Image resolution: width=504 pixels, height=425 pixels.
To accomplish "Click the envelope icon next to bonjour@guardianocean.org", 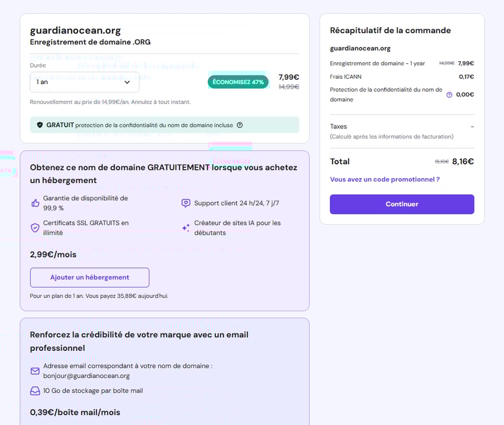I will point(34,371).
